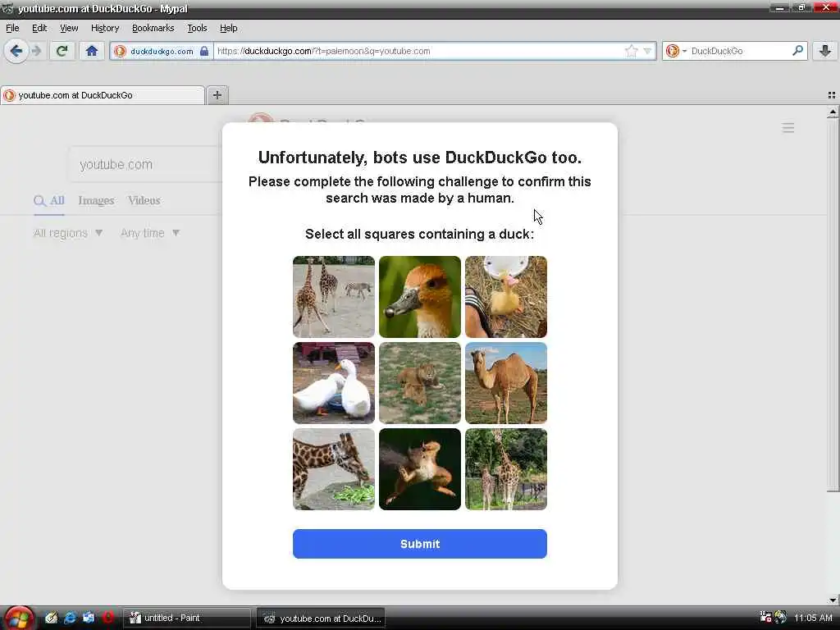Switch to All search results

[x=48, y=201]
